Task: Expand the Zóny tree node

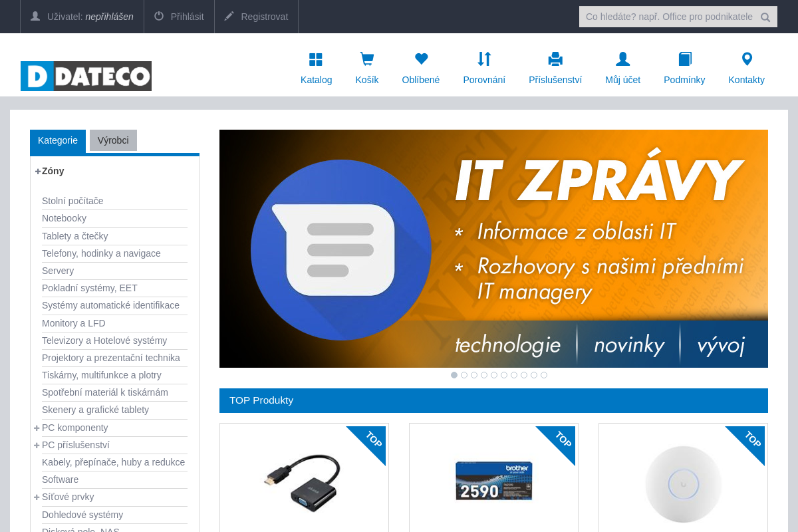Action: tap(38, 171)
